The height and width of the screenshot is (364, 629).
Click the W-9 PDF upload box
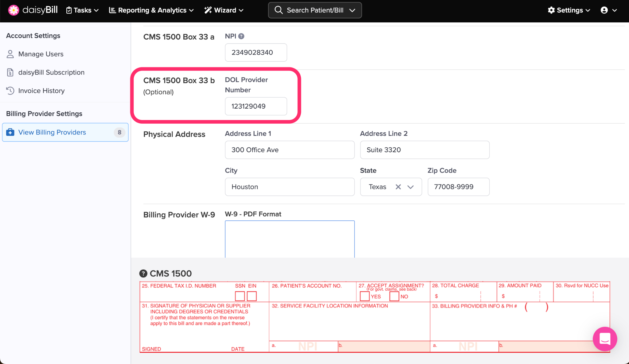[290, 239]
